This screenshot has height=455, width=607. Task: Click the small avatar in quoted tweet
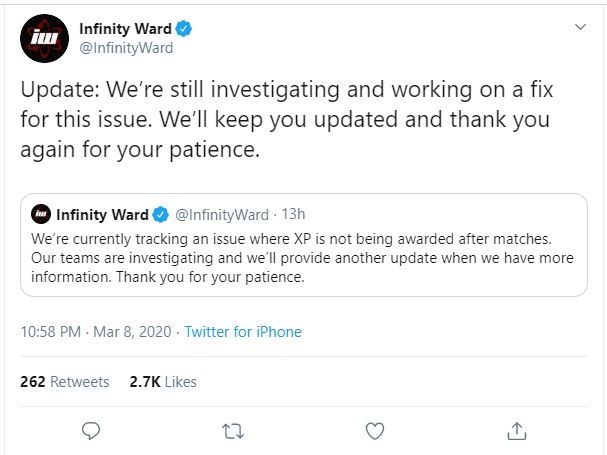tap(41, 214)
